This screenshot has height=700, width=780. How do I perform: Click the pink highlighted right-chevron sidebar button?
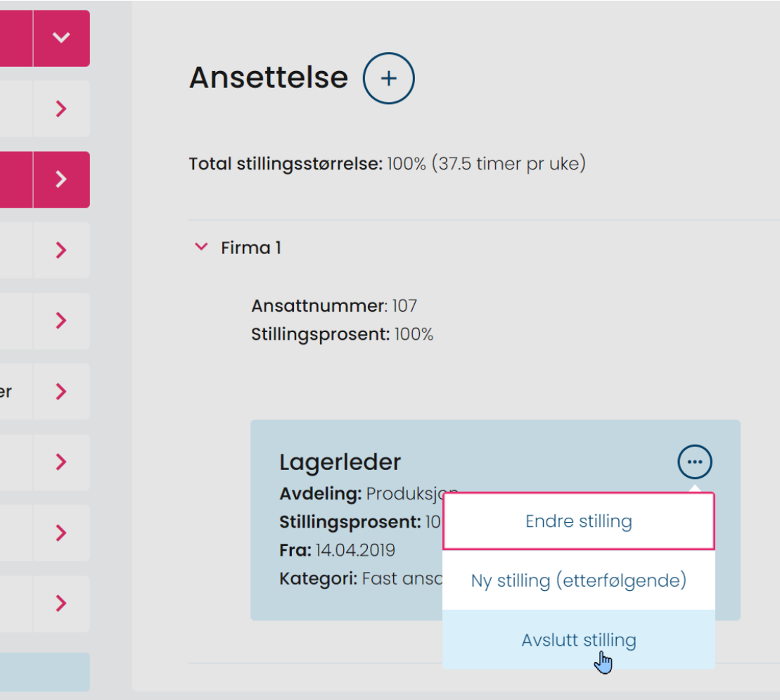coord(61,179)
